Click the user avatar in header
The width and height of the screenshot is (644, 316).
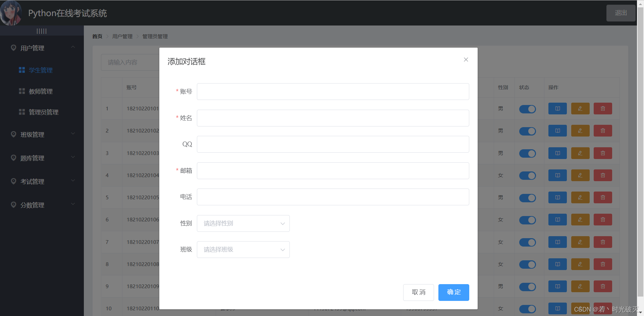click(11, 13)
